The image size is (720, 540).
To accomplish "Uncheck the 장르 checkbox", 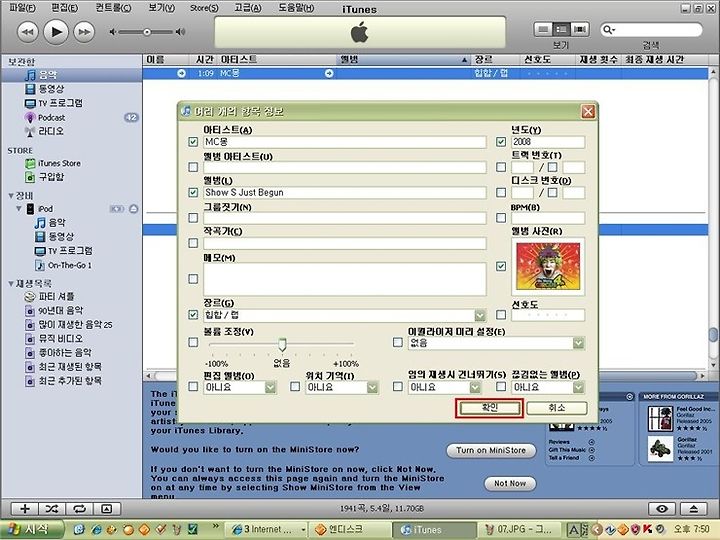I will 193,315.
